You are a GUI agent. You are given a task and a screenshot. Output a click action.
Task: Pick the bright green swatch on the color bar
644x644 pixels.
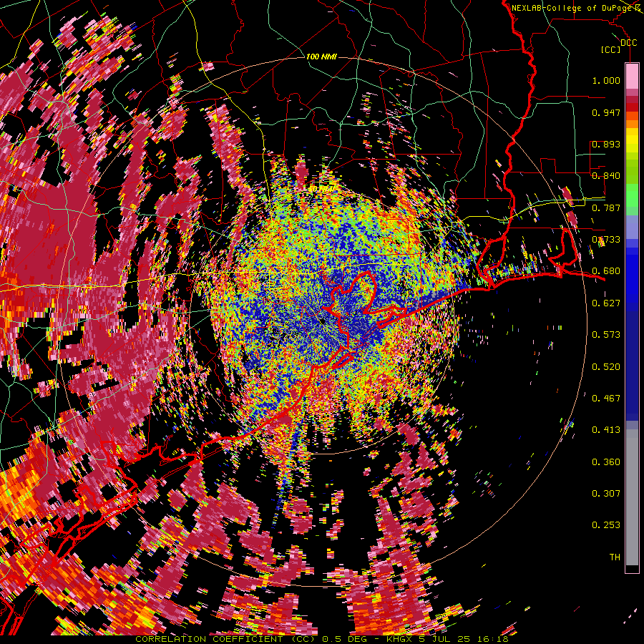(632, 195)
